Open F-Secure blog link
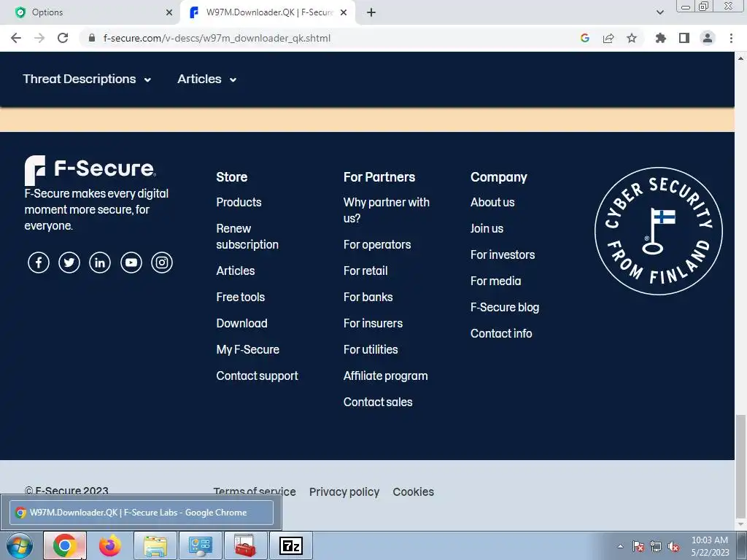 [505, 307]
